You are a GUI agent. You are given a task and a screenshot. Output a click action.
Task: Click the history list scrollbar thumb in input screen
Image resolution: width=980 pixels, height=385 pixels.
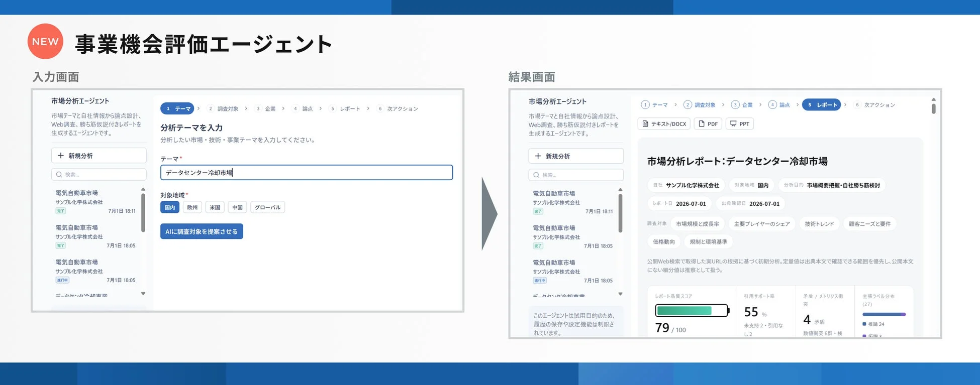(x=143, y=212)
